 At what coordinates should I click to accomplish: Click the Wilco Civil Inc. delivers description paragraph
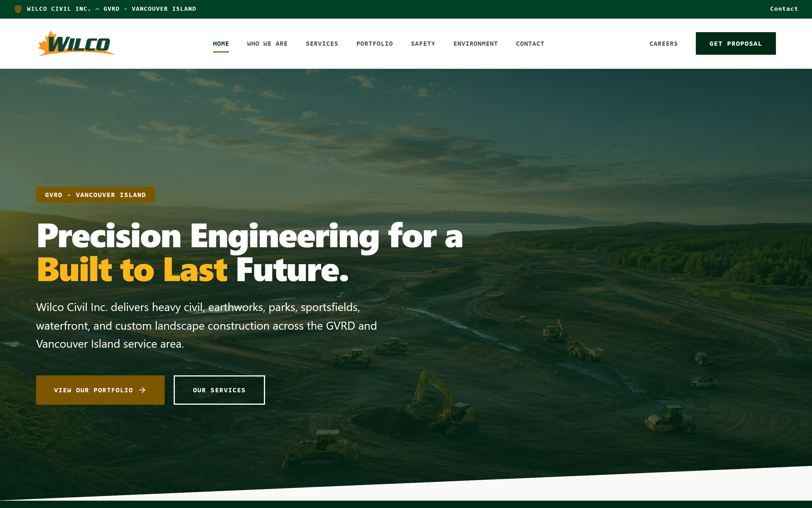point(206,326)
